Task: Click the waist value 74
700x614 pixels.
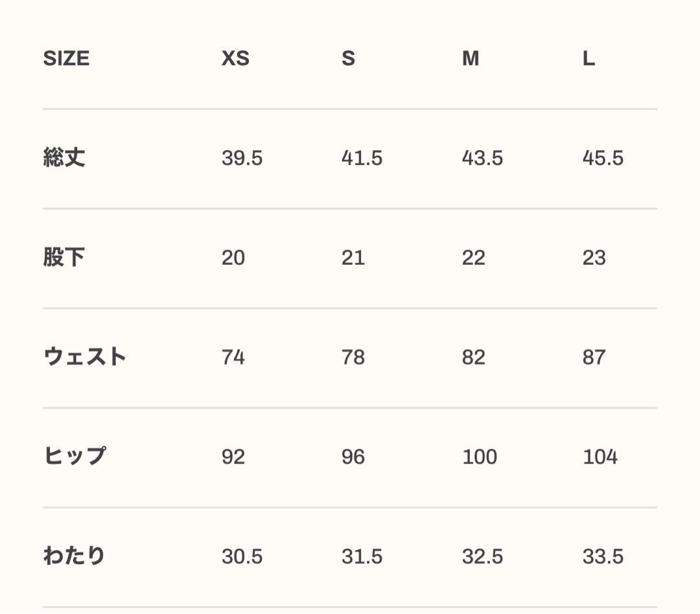Action: point(233,358)
